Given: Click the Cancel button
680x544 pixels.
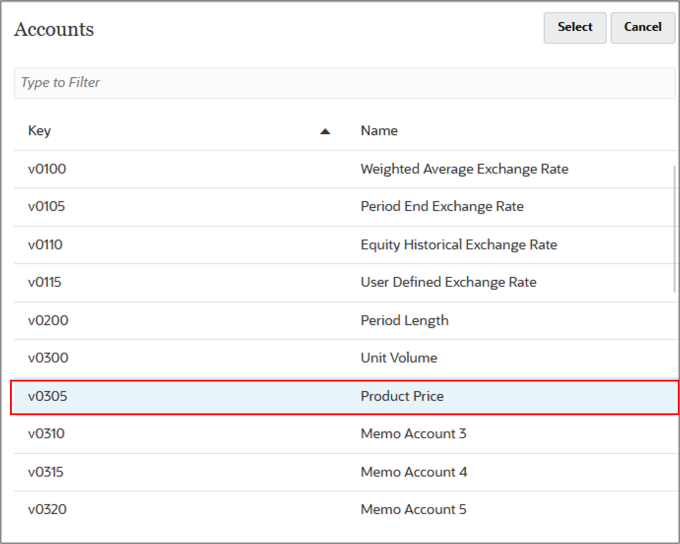Looking at the screenshot, I should 643,27.
